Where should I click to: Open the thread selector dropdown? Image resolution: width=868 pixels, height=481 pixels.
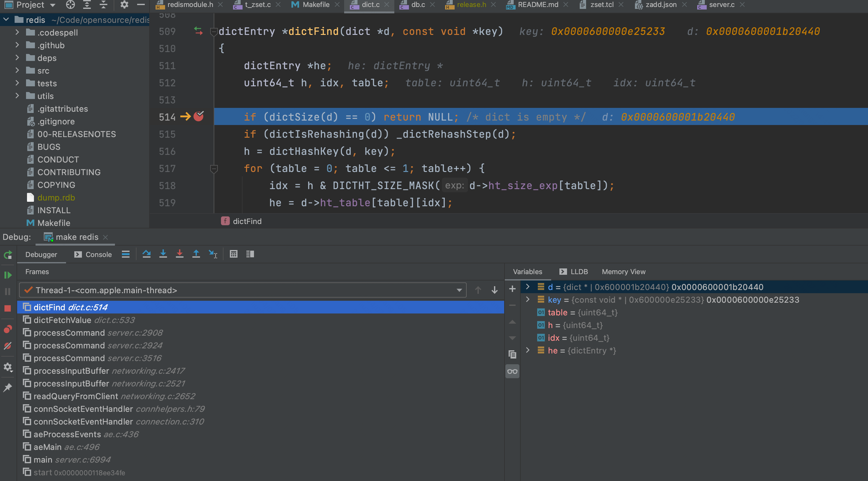pos(459,290)
